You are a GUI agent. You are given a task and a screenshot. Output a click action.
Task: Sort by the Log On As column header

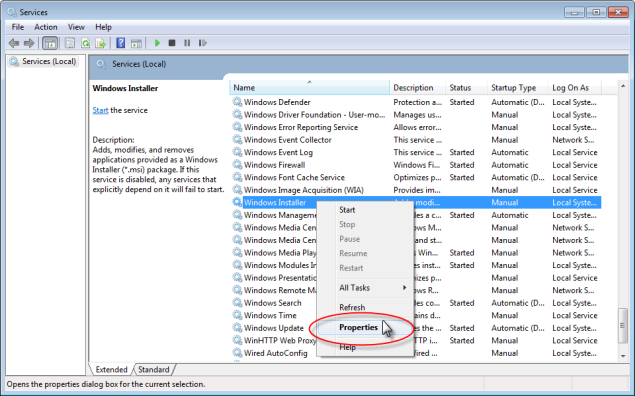pyautogui.click(x=575, y=87)
